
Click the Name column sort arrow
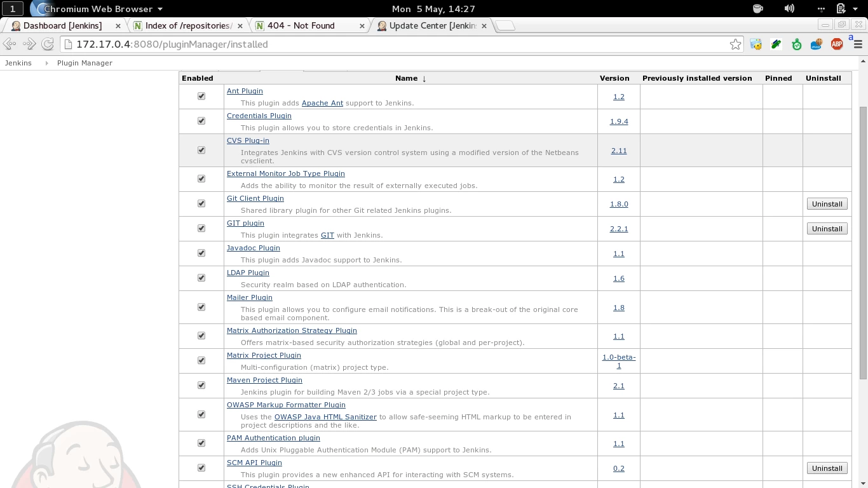424,78
